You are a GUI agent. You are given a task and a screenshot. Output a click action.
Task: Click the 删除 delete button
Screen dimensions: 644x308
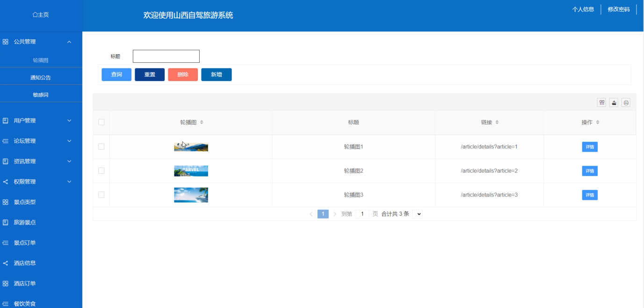tap(183, 75)
